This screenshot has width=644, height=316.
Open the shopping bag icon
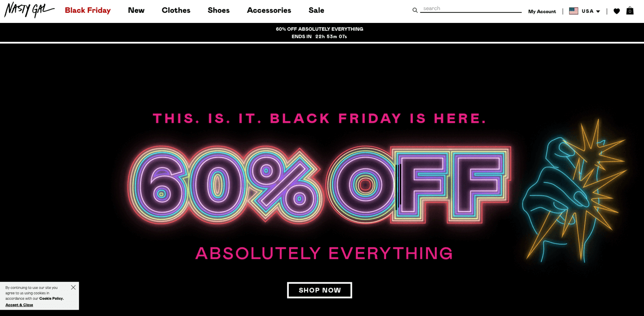630,11
